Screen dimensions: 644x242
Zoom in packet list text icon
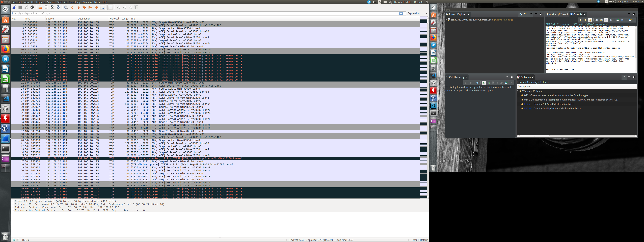[118, 8]
